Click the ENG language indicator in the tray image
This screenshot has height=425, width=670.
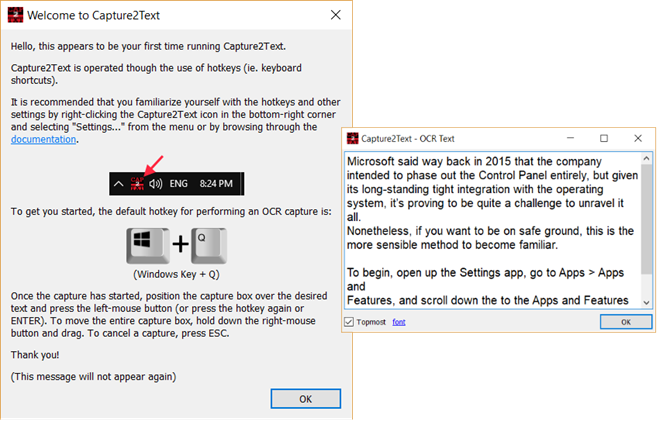179,184
